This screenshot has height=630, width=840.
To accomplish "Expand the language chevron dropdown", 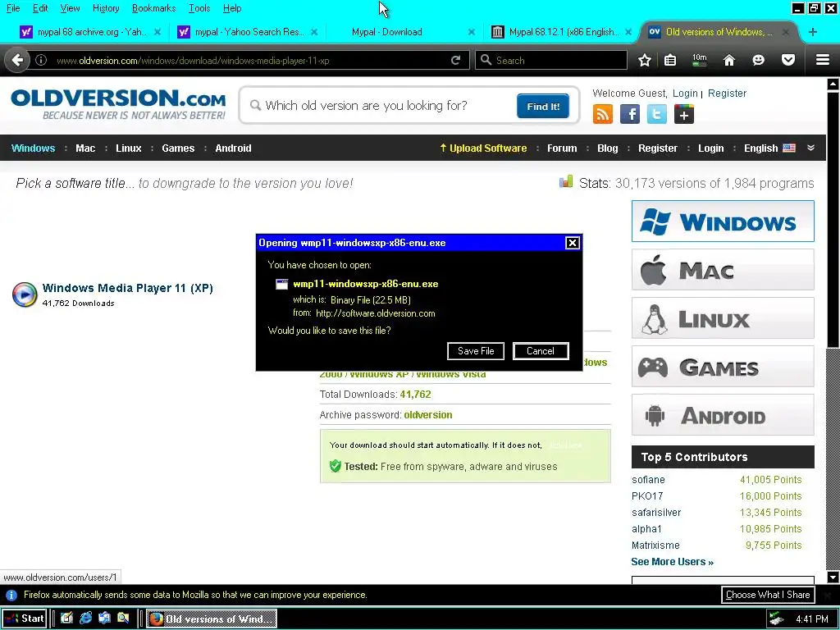I will [x=810, y=148].
